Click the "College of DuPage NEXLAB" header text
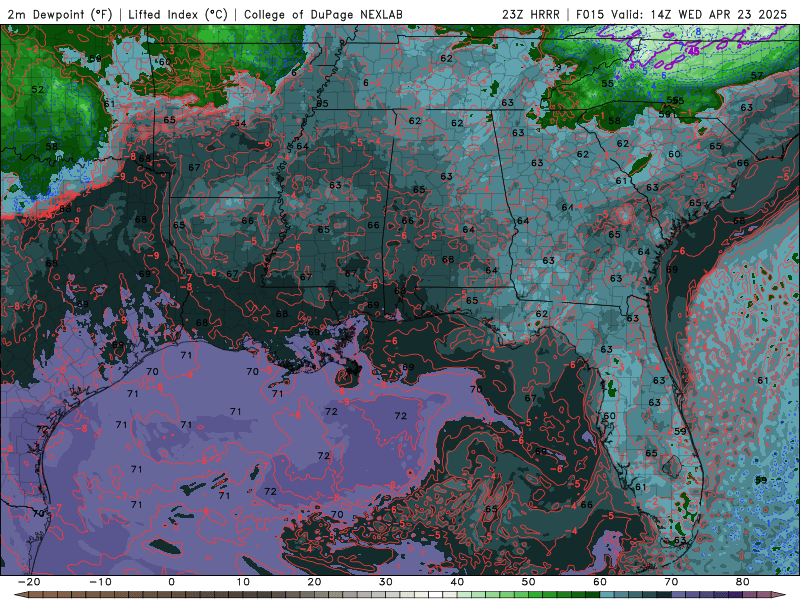800x600 pixels. point(323,15)
